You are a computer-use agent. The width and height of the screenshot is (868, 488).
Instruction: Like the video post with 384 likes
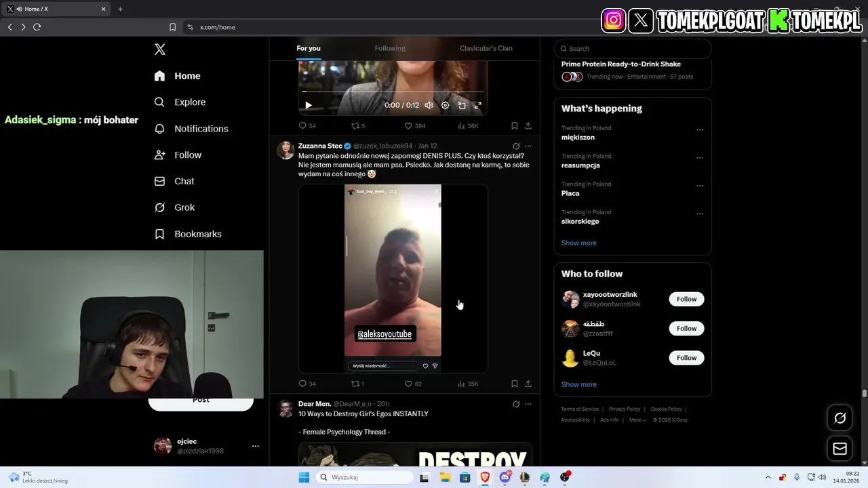414,125
